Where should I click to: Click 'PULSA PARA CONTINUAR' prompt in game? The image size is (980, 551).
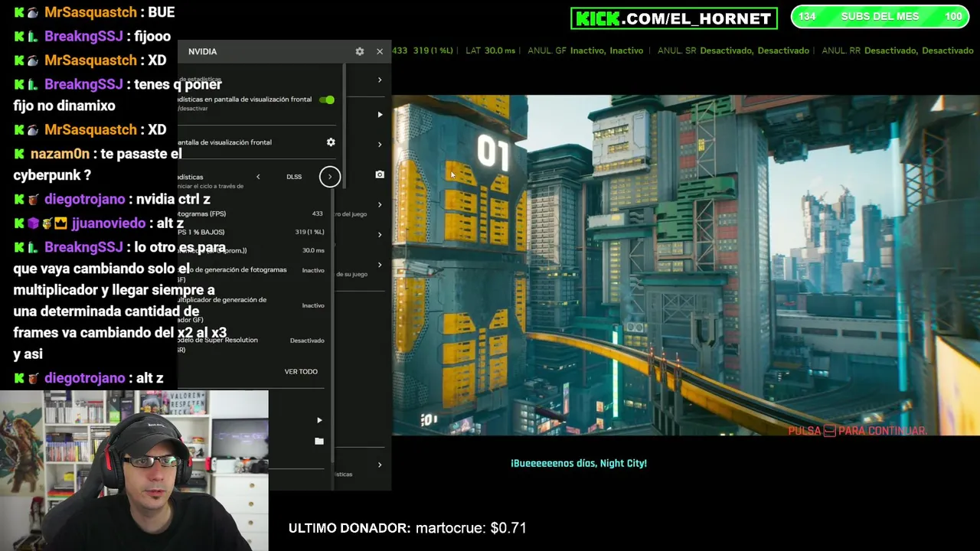(857, 431)
